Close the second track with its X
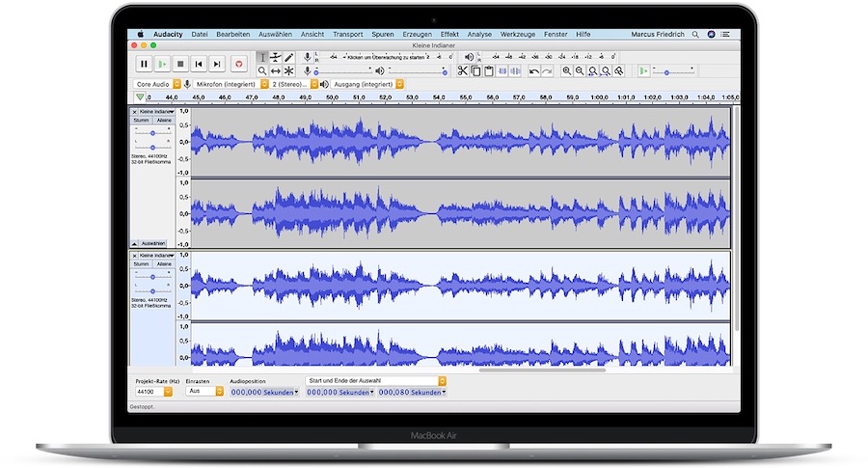Screen dimensions: 868x468 click(134, 256)
